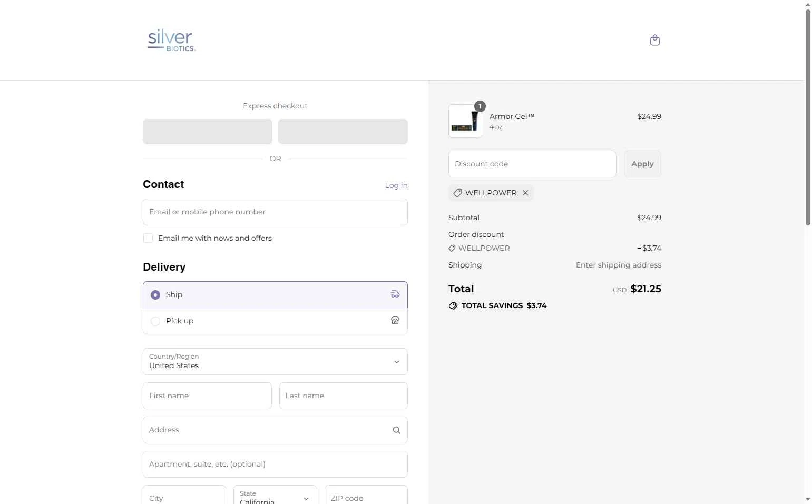Open the shopping bag cart icon
Viewport: 812px width, 504px height.
(x=655, y=40)
